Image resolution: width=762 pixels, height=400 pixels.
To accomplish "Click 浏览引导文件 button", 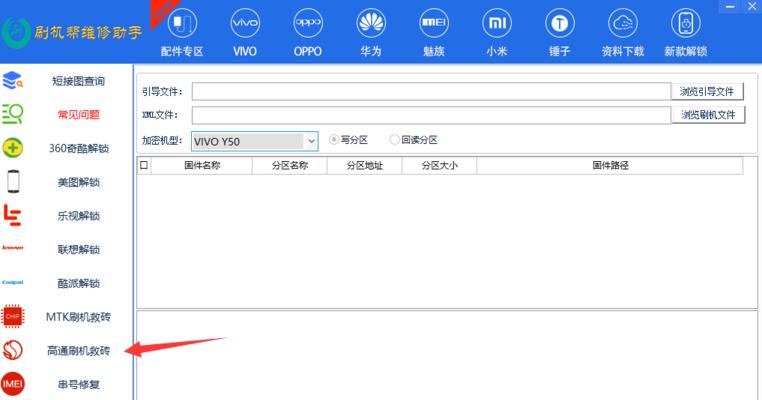I will point(707,91).
